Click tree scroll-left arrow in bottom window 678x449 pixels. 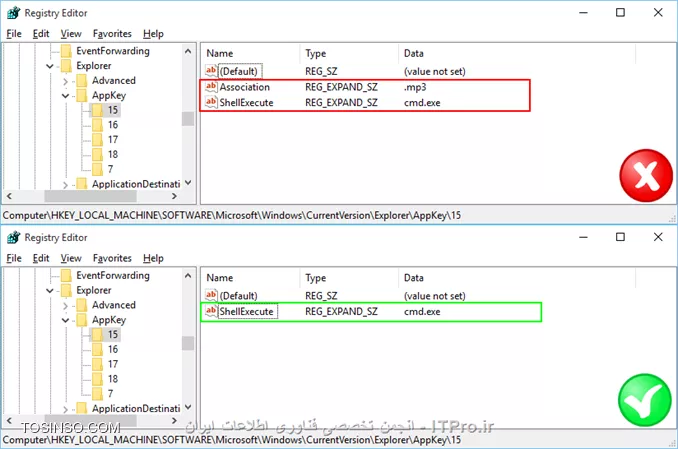[x=9, y=420]
